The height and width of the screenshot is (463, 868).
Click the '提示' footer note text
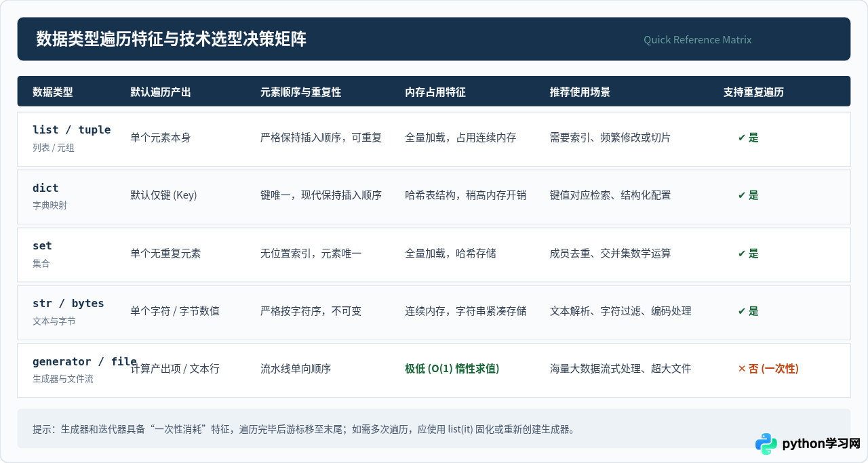click(x=304, y=429)
